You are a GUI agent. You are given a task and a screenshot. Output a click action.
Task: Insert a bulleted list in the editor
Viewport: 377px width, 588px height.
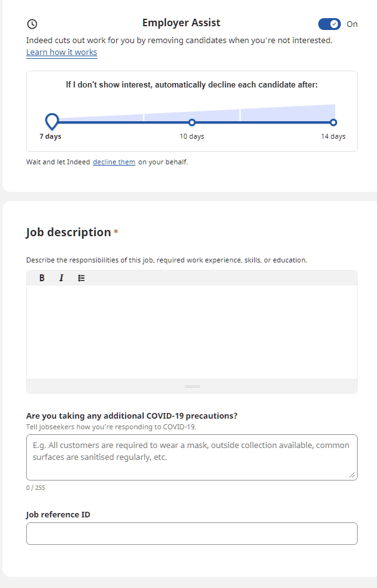[81, 278]
